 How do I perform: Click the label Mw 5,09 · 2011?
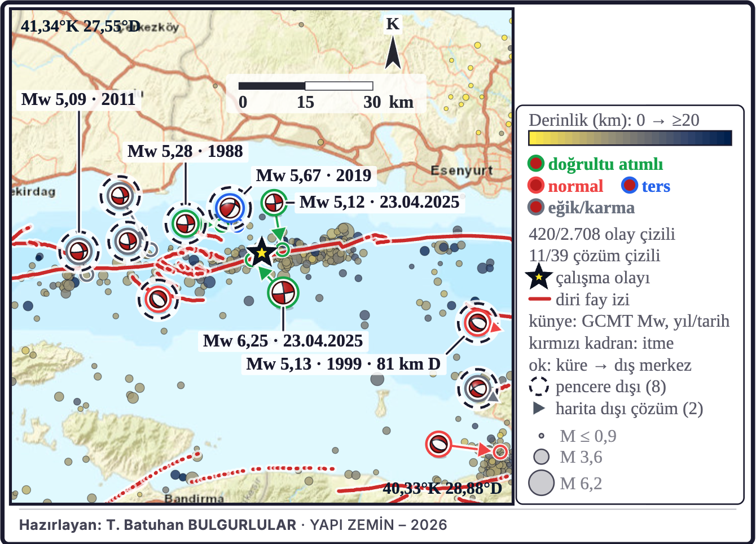tap(78, 99)
